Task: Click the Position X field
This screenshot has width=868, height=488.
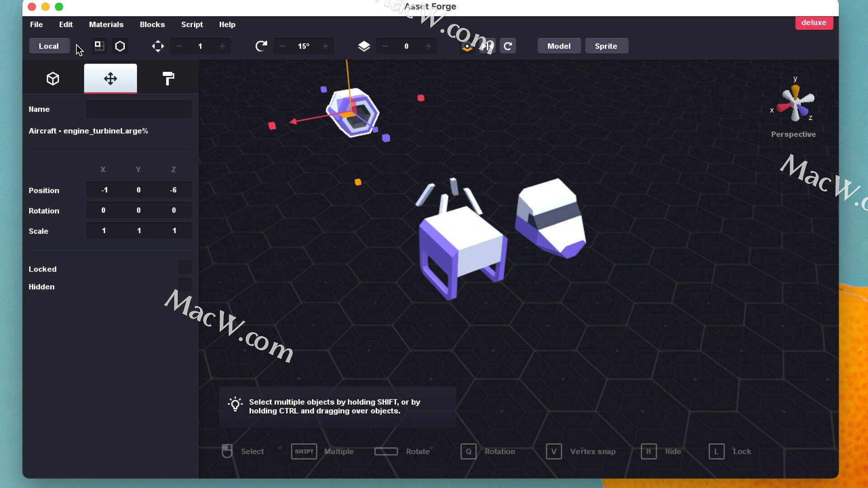Action: click(x=104, y=190)
